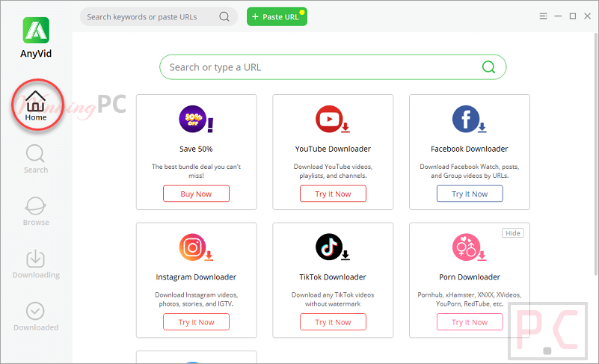
Task: Click the TikTok Downloader title text
Action: [333, 277]
